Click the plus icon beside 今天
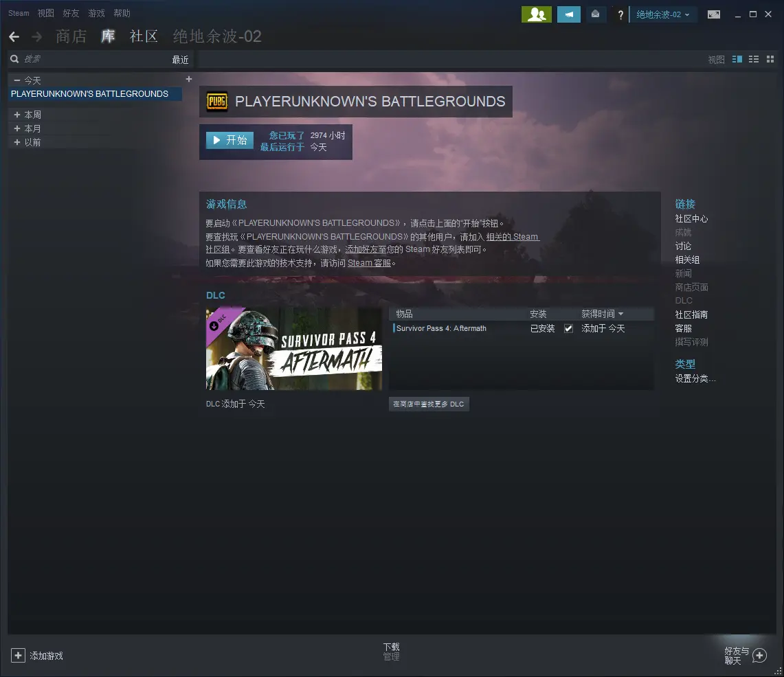Screen dimensions: 784x677 pyautogui.click(x=189, y=79)
